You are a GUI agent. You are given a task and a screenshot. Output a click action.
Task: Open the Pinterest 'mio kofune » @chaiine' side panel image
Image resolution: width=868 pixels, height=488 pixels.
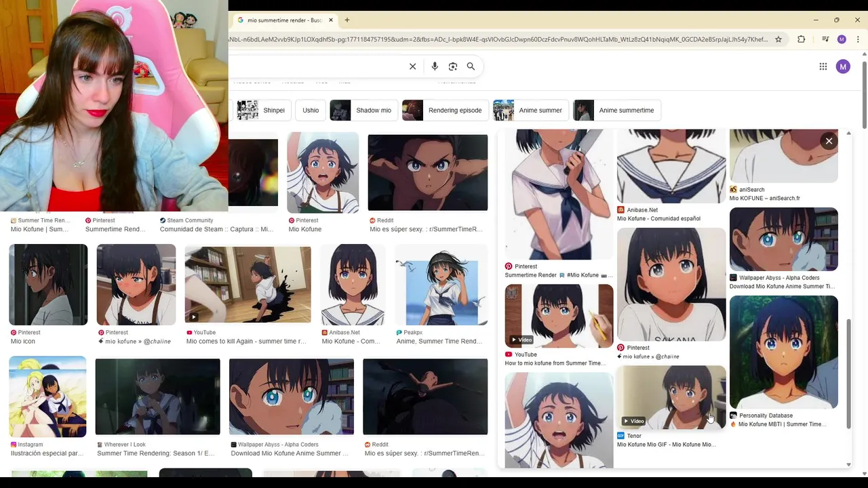pos(671,284)
